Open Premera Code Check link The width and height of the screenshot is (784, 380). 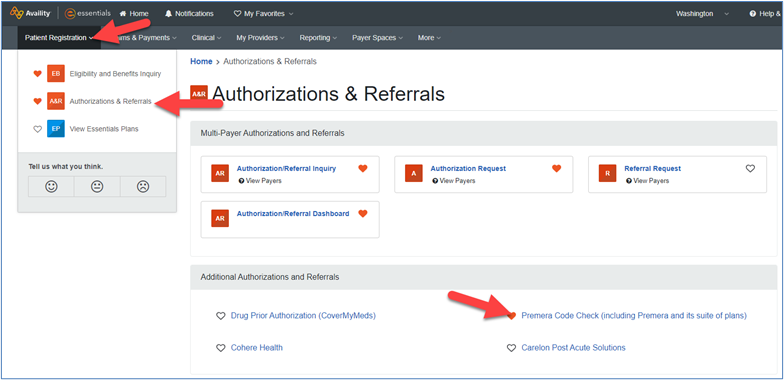(634, 316)
